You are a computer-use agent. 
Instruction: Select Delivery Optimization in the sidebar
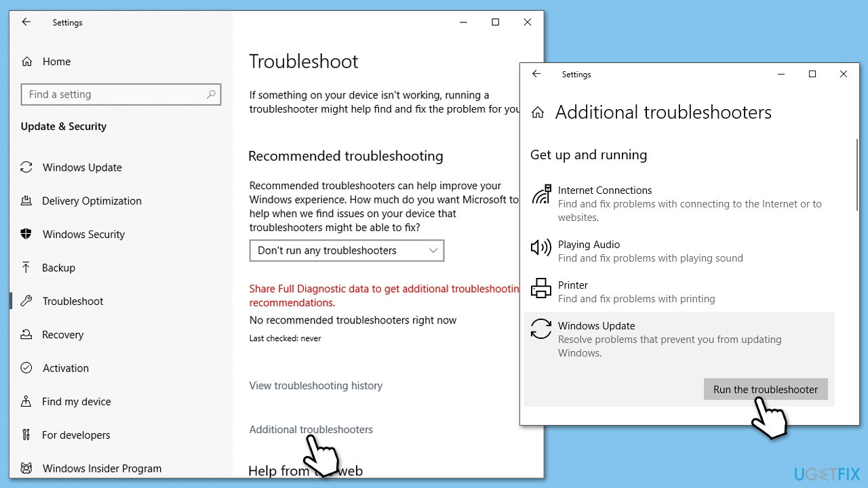[92, 201]
